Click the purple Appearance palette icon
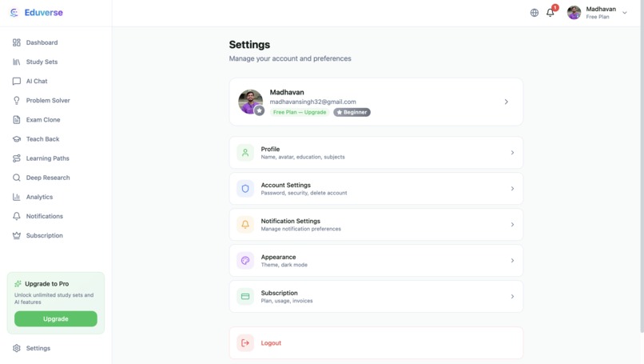644x364 pixels. click(245, 260)
